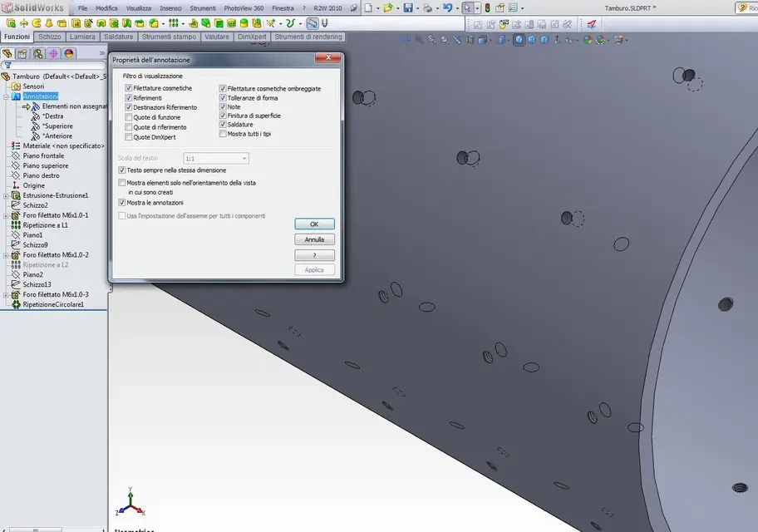Open the Strumenti menu
758x532 pixels.
point(203,8)
